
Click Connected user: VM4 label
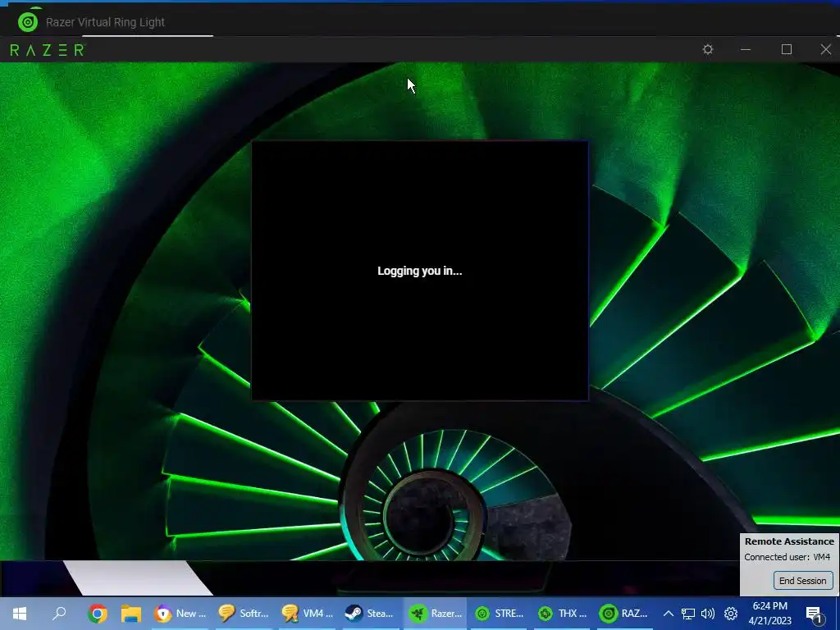click(787, 557)
